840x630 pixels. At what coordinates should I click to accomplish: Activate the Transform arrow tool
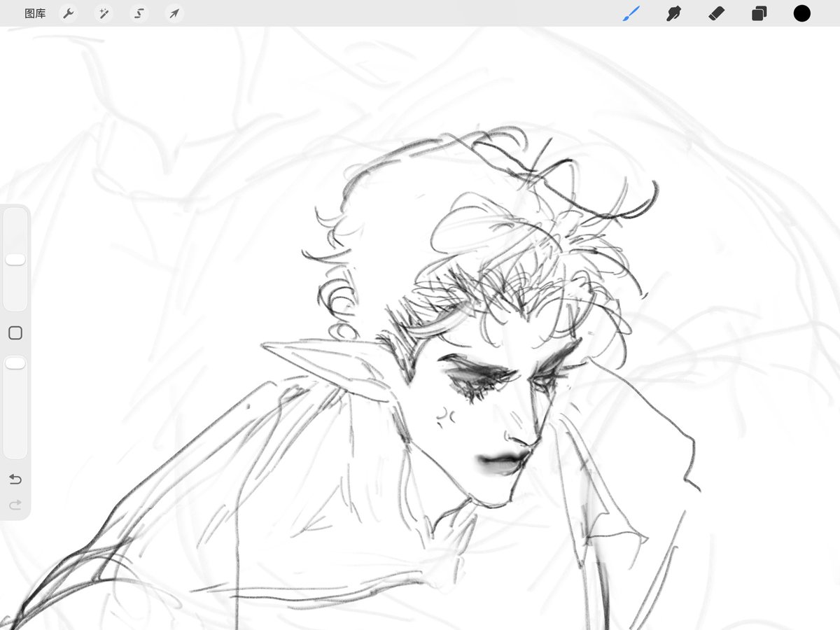[x=174, y=13]
